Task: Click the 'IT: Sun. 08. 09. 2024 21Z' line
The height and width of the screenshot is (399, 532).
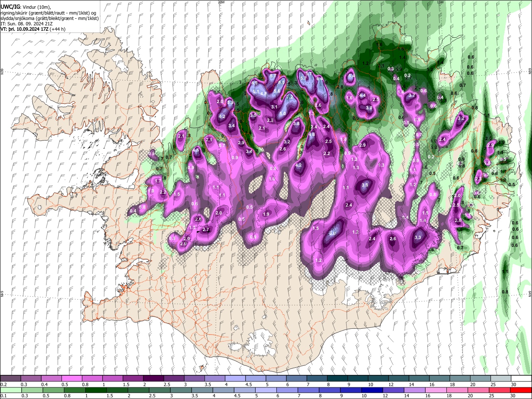Action: coord(27,24)
